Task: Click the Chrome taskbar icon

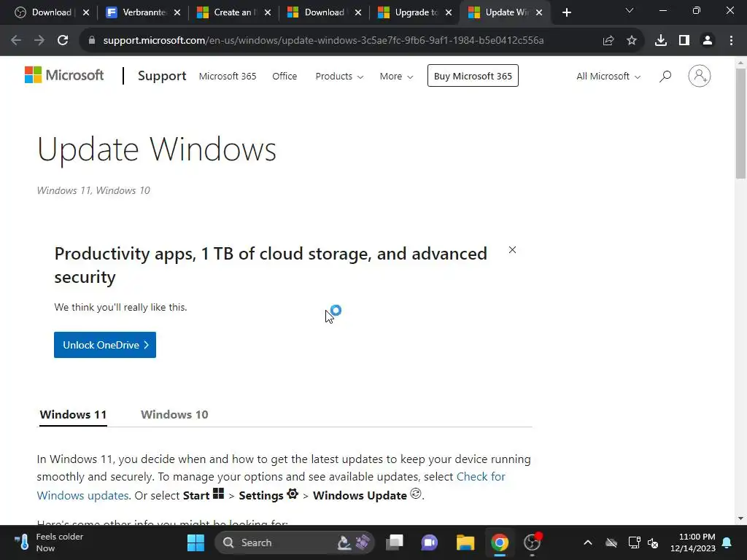Action: click(500, 542)
